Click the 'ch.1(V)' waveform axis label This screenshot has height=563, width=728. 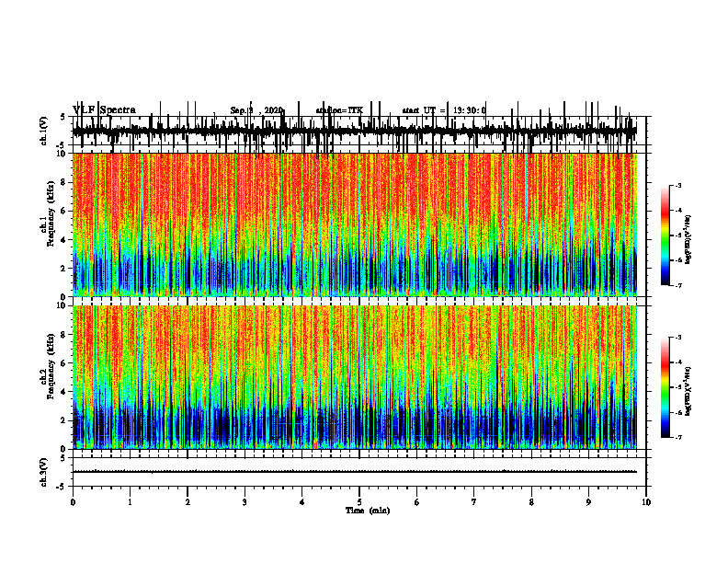[43, 131]
